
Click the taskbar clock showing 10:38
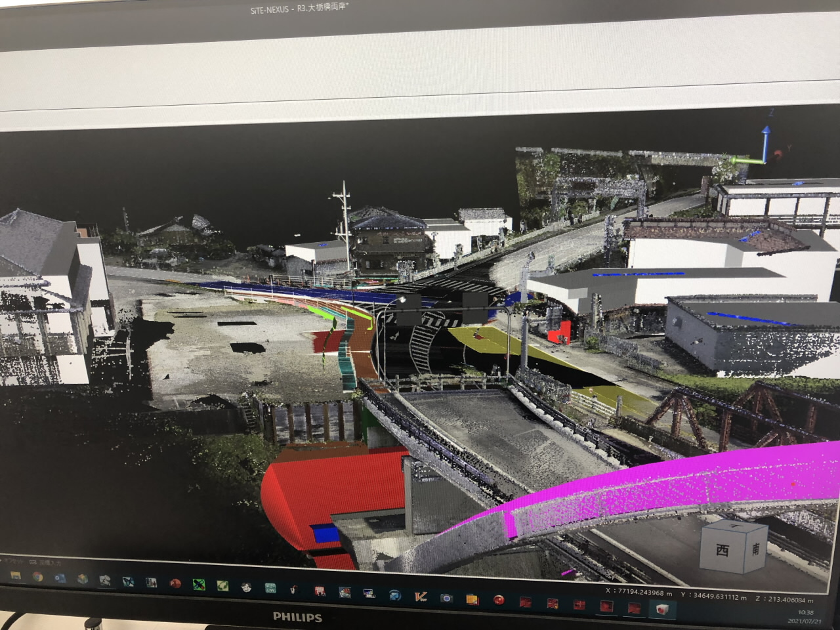[x=805, y=613]
